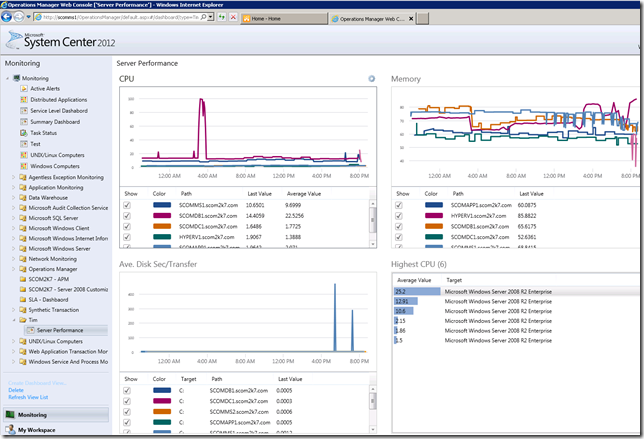Click the browser Back arrow button

7,17
